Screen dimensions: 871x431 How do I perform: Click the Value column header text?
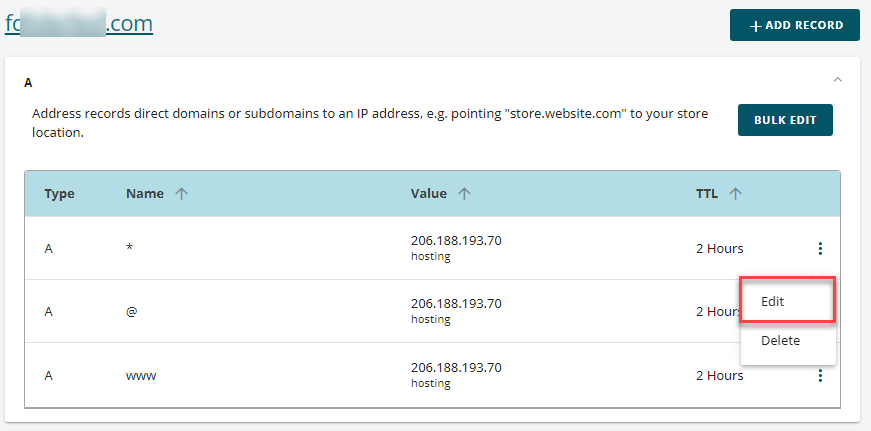click(429, 193)
